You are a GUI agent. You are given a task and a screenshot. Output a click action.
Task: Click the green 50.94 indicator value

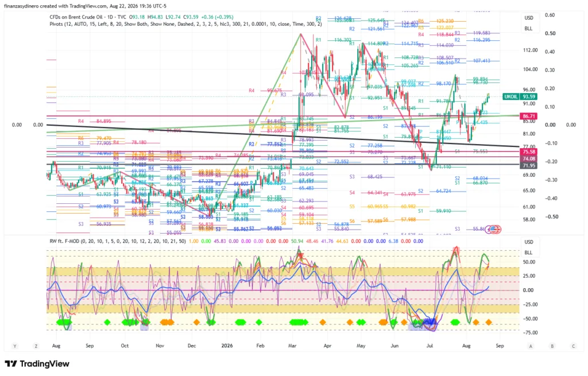coord(297,241)
